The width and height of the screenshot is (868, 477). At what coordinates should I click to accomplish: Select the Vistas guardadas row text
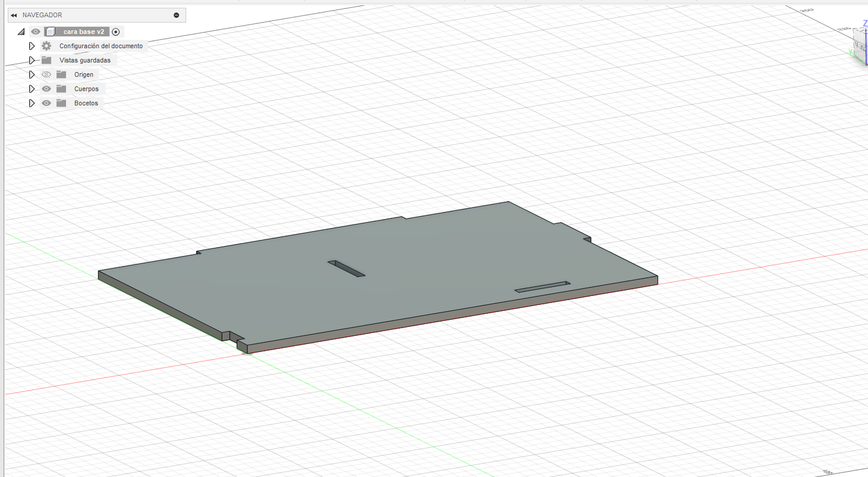(85, 60)
